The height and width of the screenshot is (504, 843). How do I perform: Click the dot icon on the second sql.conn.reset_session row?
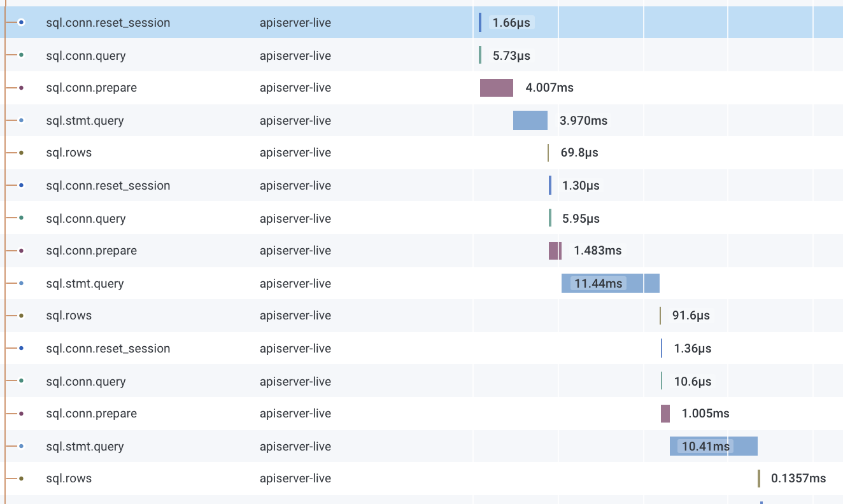pyautogui.click(x=21, y=185)
